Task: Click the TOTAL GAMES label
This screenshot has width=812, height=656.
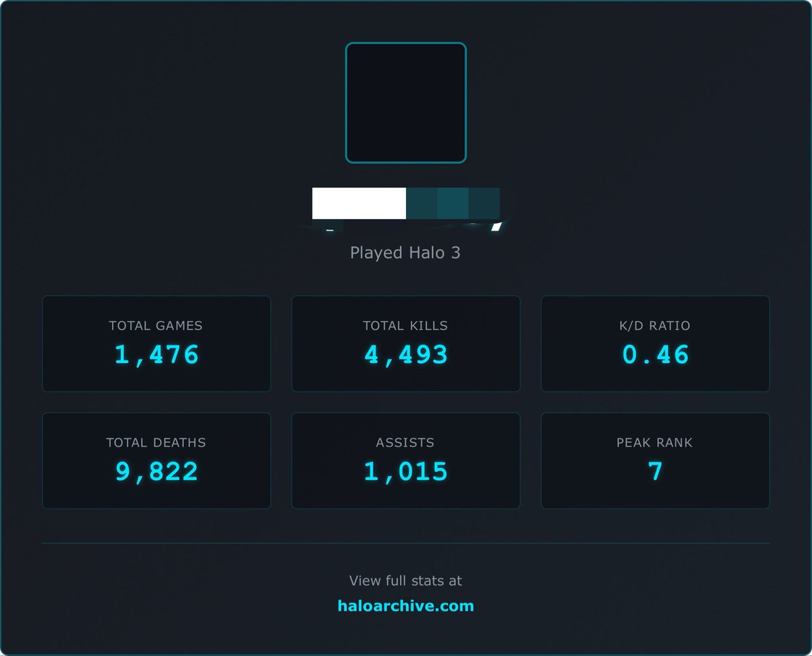Action: 156,326
